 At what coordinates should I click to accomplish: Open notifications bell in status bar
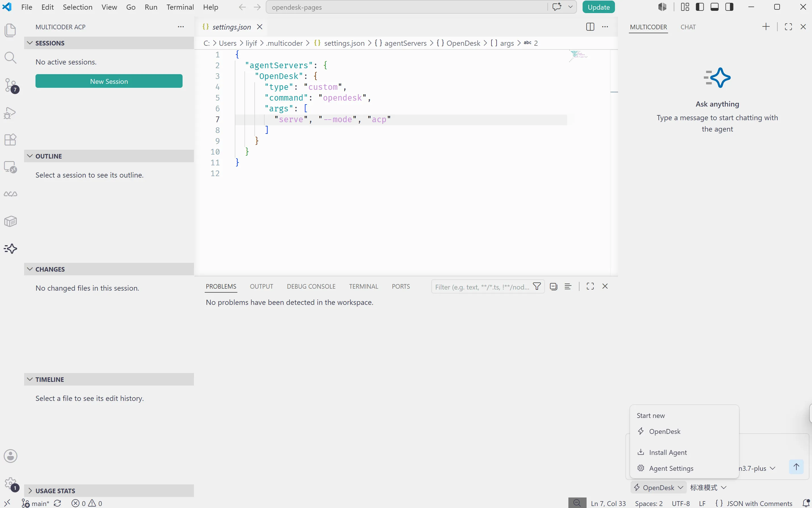pyautogui.click(x=806, y=503)
